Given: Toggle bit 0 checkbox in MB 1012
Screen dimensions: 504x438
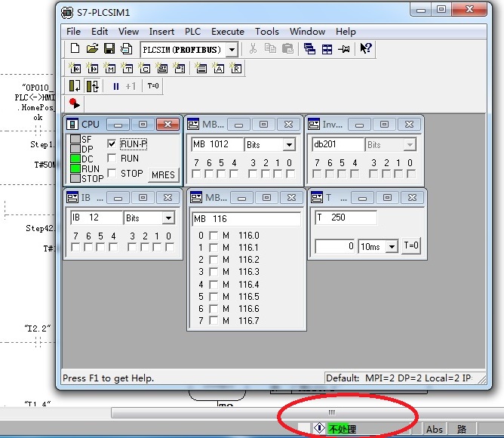Looking at the screenshot, I should (290, 174).
